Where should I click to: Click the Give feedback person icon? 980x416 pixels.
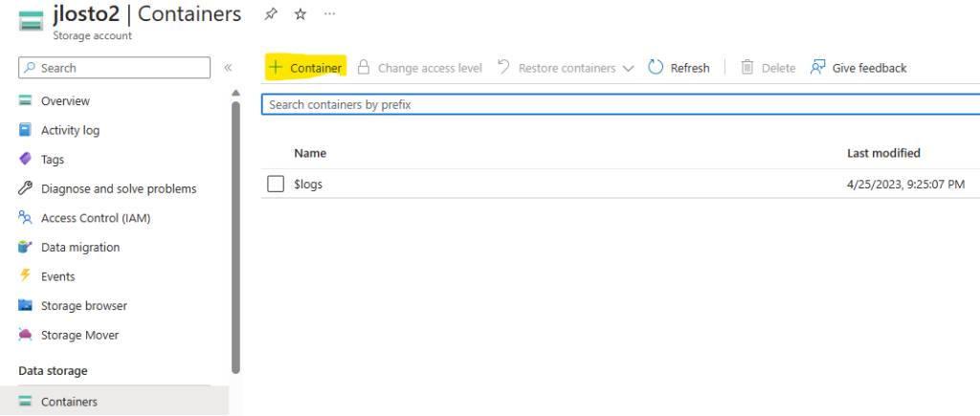(817, 68)
